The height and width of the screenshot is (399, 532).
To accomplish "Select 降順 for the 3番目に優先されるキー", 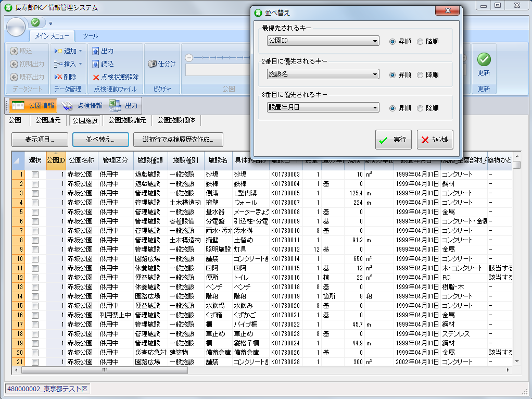I will tap(420, 108).
